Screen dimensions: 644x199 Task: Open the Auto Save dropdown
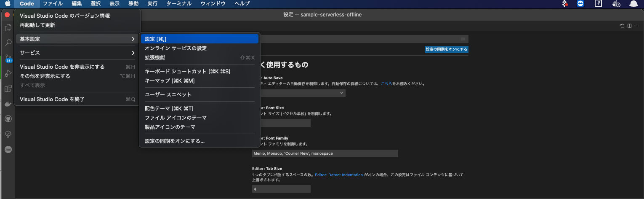[299, 93]
